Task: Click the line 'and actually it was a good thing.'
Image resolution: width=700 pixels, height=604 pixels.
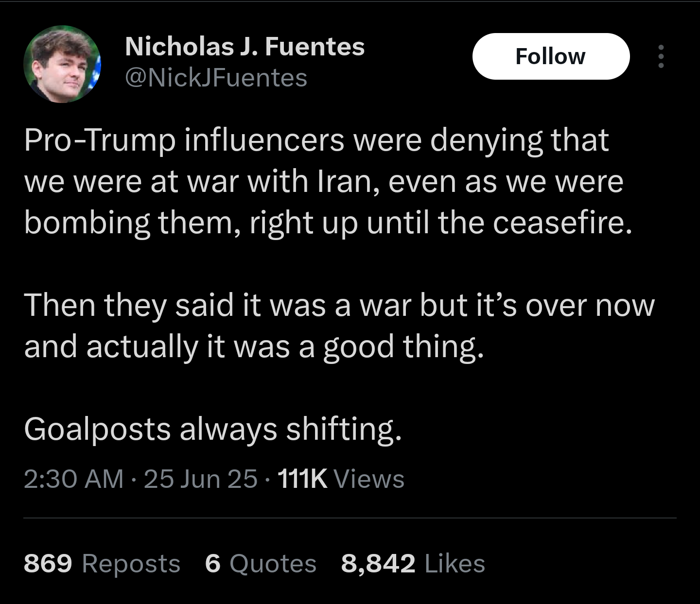Action: click(254, 347)
